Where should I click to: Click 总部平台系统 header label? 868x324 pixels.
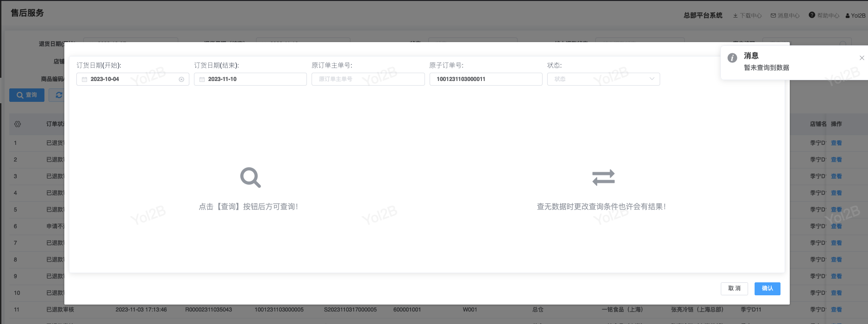point(703,15)
